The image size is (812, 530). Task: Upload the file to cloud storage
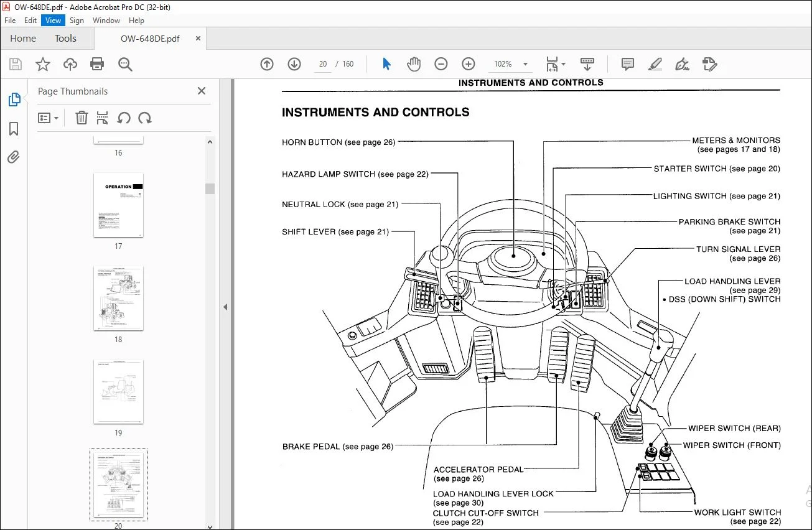70,64
